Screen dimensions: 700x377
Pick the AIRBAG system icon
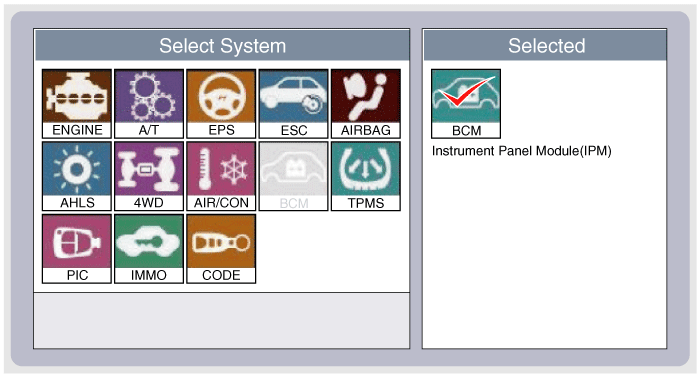pyautogui.click(x=366, y=104)
